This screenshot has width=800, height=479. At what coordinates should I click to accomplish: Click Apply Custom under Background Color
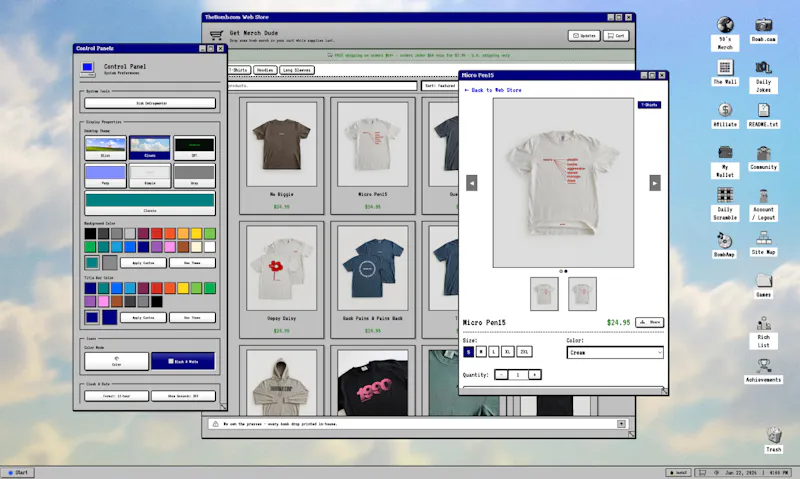click(x=143, y=263)
